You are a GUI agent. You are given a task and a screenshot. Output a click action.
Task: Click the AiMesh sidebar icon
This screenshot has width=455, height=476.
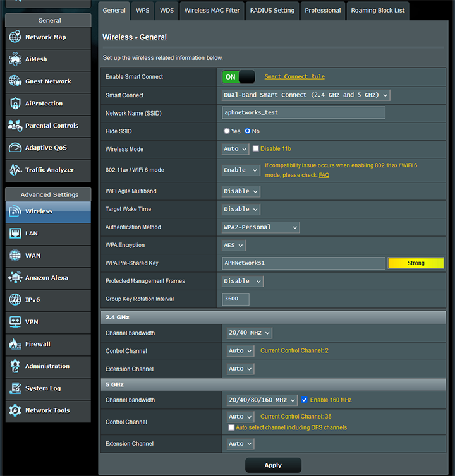(15, 59)
